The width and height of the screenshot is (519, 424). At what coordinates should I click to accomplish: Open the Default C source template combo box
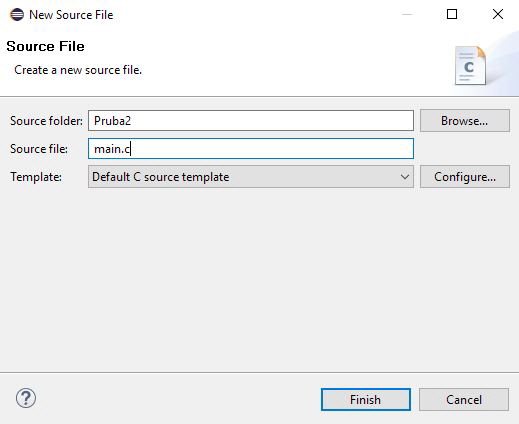[251, 177]
